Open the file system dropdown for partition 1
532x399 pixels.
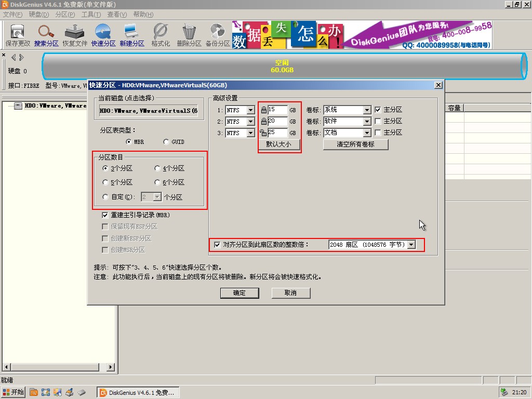point(251,110)
